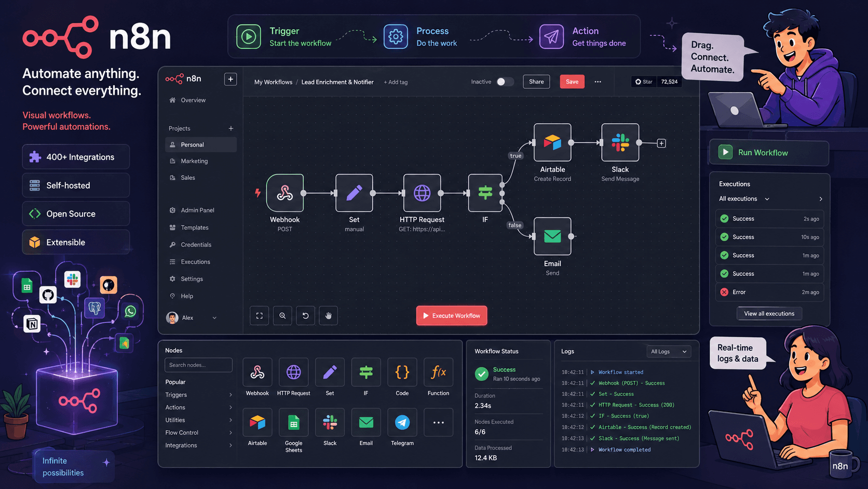Click the Add tag link
868x489 pixels.
click(x=396, y=82)
